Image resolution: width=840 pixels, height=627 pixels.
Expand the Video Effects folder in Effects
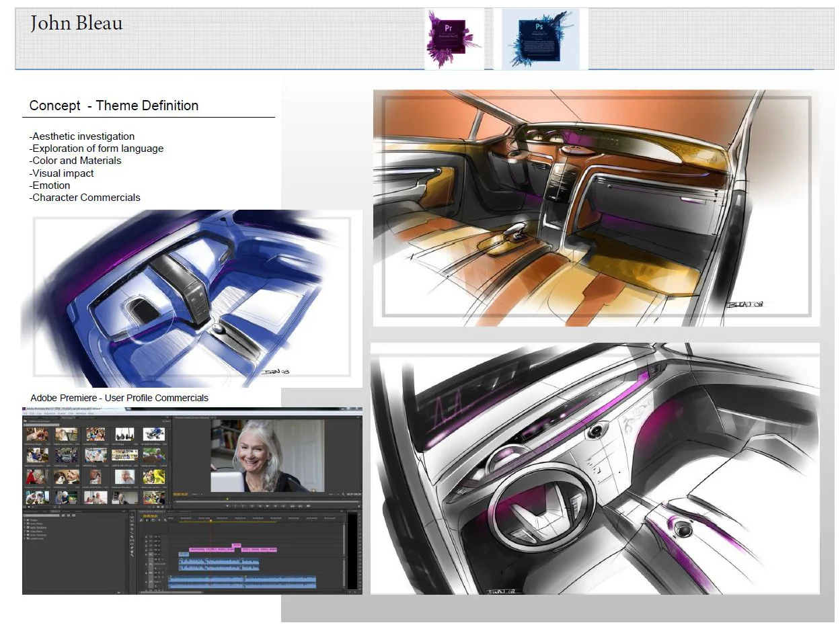(25, 532)
